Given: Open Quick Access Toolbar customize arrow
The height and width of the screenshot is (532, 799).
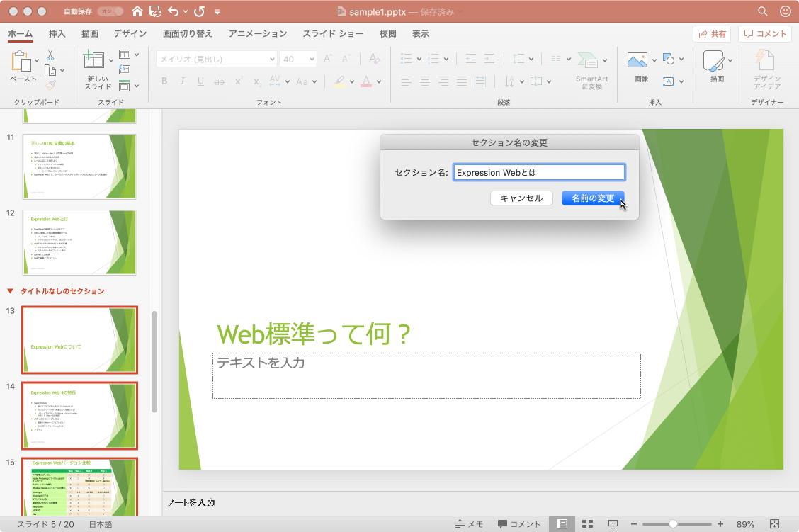Looking at the screenshot, I should point(217,12).
